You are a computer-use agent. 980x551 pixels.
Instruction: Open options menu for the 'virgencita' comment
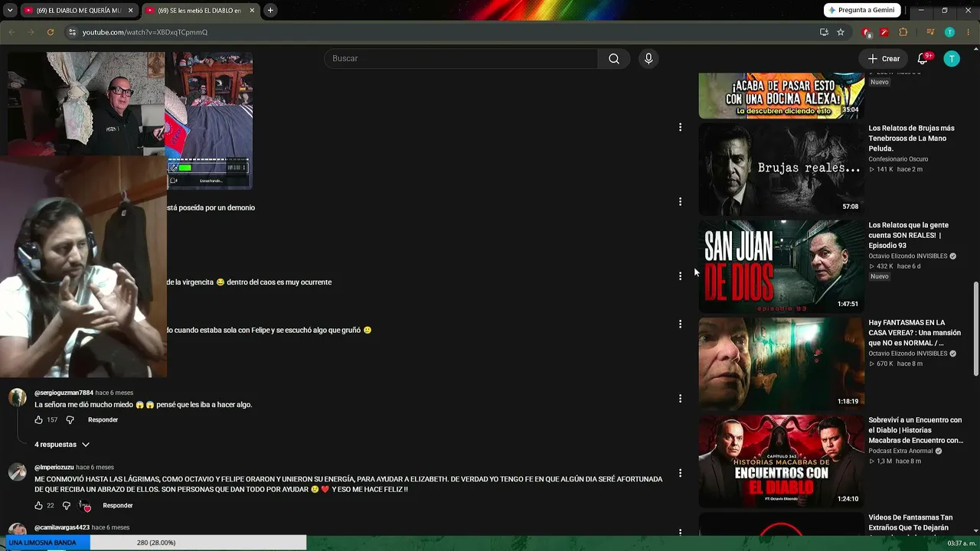[680, 276]
